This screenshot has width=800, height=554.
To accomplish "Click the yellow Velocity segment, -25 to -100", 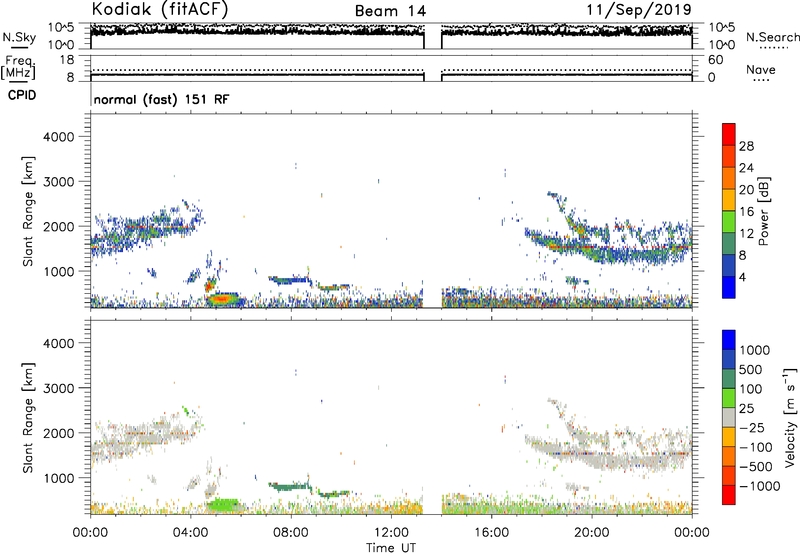I will pos(729,437).
